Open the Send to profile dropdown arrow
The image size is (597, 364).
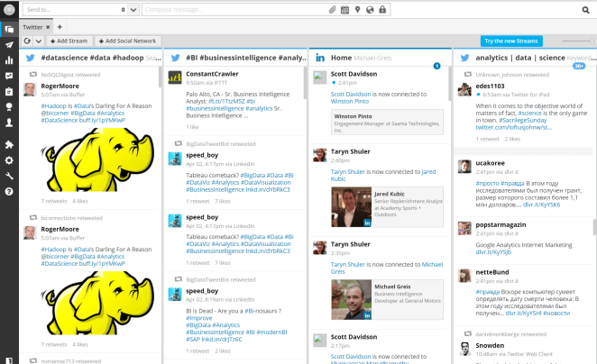[x=133, y=10]
